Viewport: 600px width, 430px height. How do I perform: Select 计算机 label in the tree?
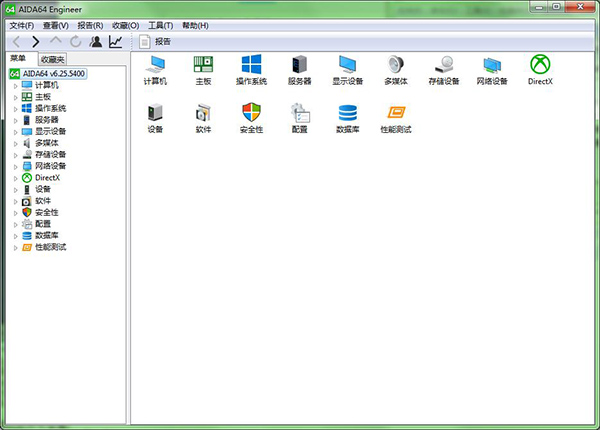pos(47,85)
